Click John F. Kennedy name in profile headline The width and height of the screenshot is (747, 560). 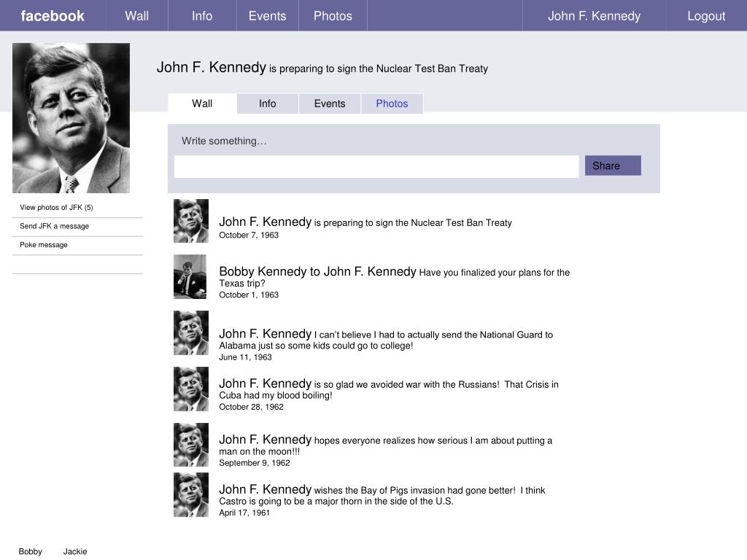(211, 67)
